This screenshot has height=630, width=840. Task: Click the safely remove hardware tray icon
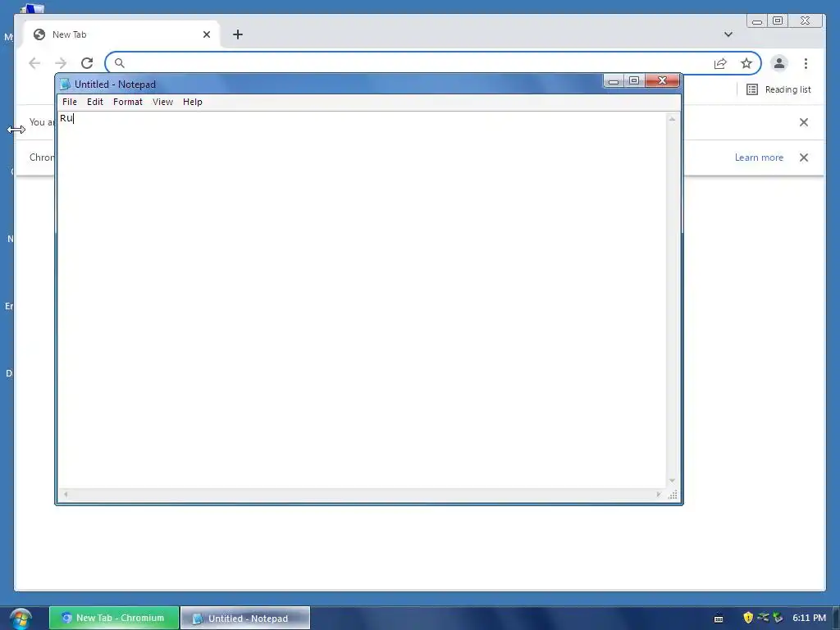click(778, 618)
